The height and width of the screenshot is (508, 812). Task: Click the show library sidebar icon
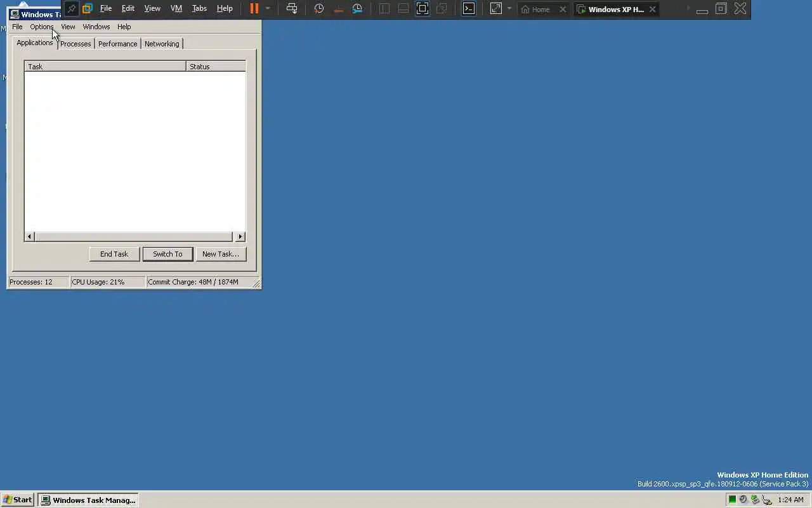[384, 9]
